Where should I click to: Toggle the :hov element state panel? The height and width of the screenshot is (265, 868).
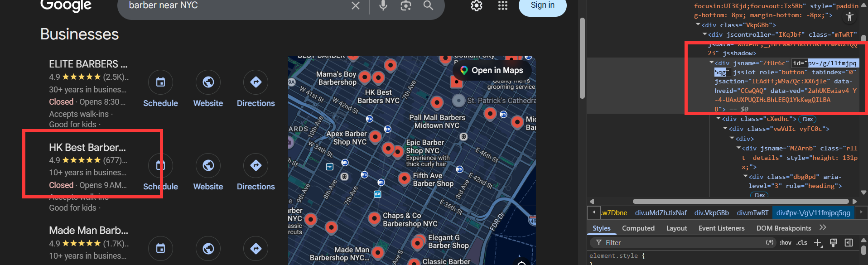786,243
